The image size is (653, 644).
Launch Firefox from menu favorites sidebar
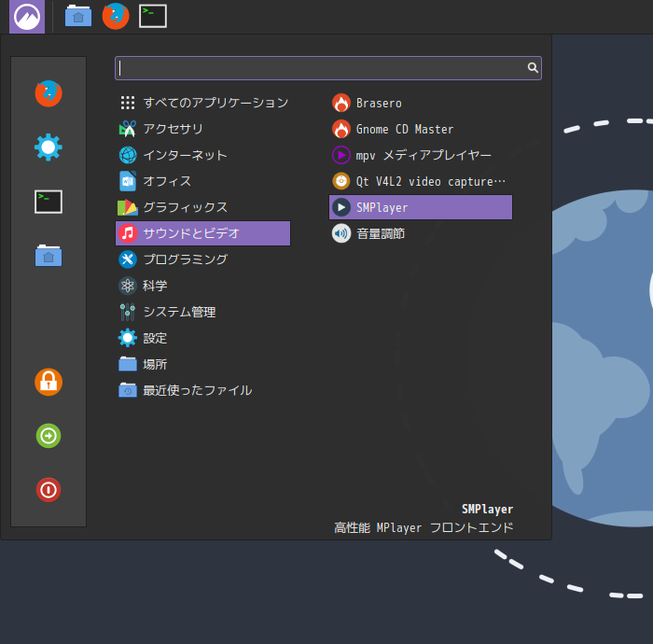click(x=49, y=93)
